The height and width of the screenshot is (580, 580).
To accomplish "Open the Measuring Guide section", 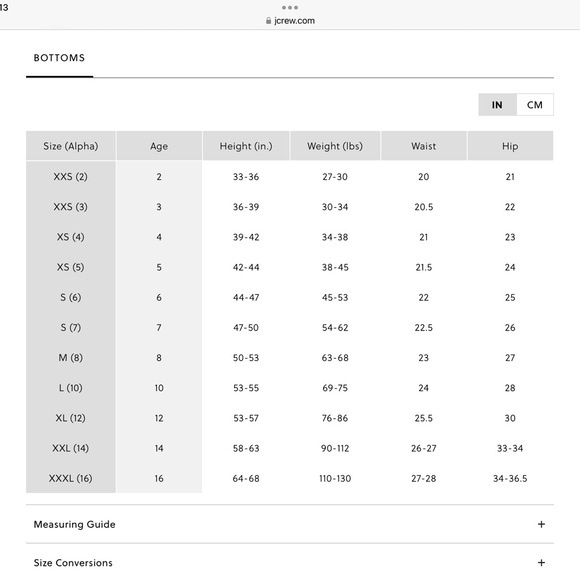I will click(290, 524).
